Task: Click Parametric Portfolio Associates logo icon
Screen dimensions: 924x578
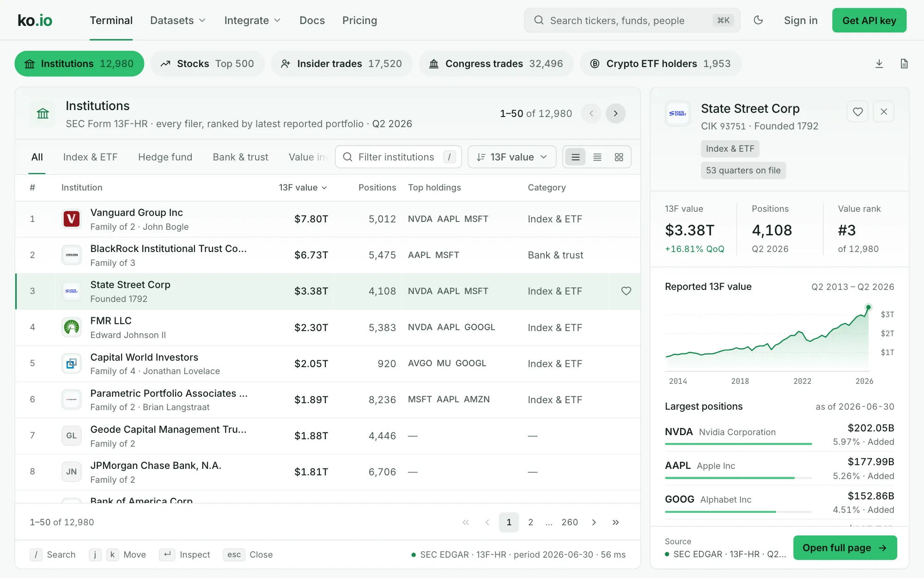Action: [x=71, y=400]
